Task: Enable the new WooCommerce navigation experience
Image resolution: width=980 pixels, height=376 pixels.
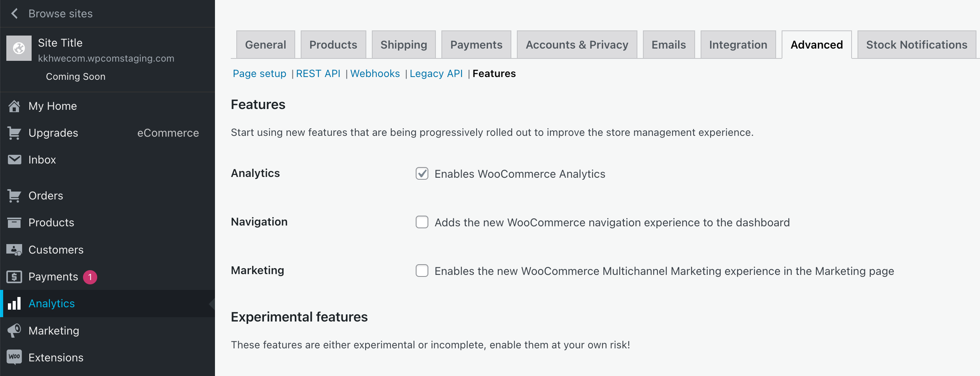Action: coord(422,222)
